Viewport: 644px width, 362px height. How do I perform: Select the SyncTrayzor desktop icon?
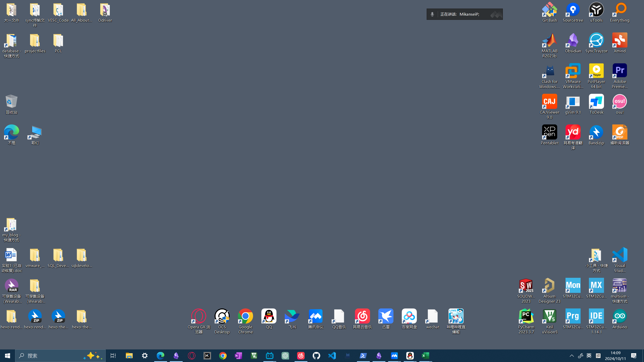coord(596,43)
